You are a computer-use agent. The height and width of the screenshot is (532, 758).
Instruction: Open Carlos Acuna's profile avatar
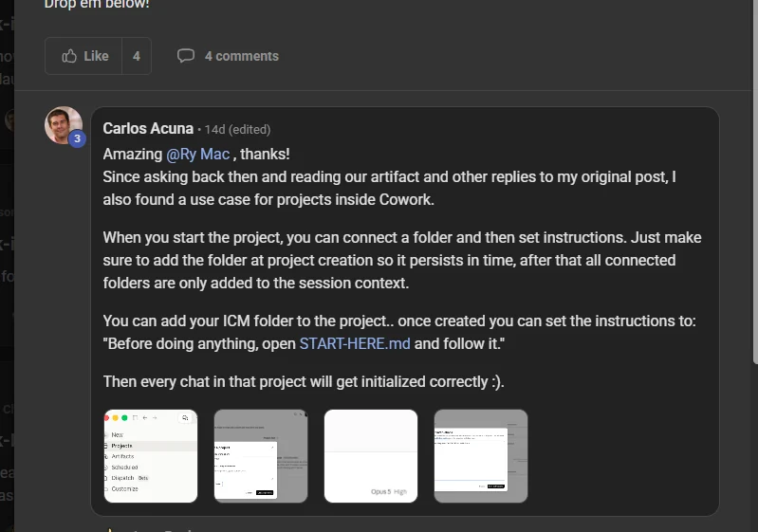(x=64, y=125)
